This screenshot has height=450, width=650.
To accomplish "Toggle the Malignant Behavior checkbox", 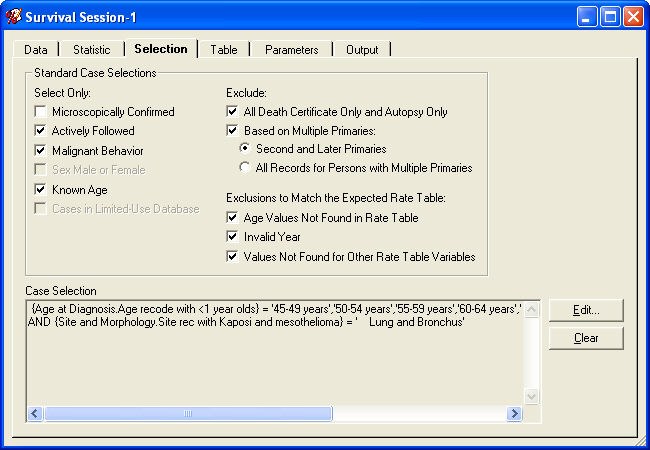I will [41, 151].
